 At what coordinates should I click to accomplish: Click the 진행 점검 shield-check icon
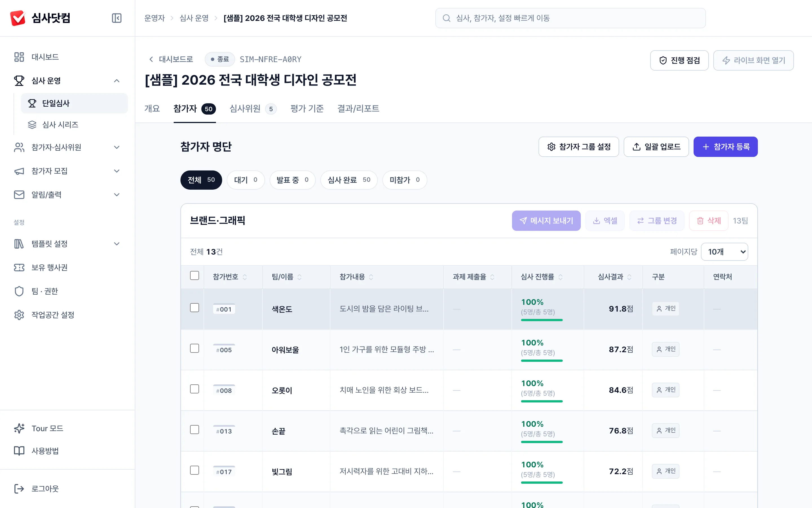pyautogui.click(x=663, y=60)
